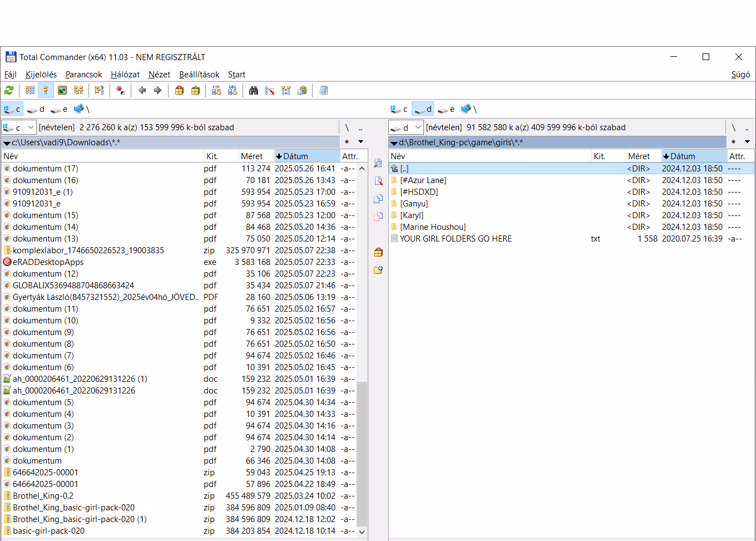Viewport: 756px width, 541px height.
Task: Open the FTP connect tool
Action: [x=216, y=90]
